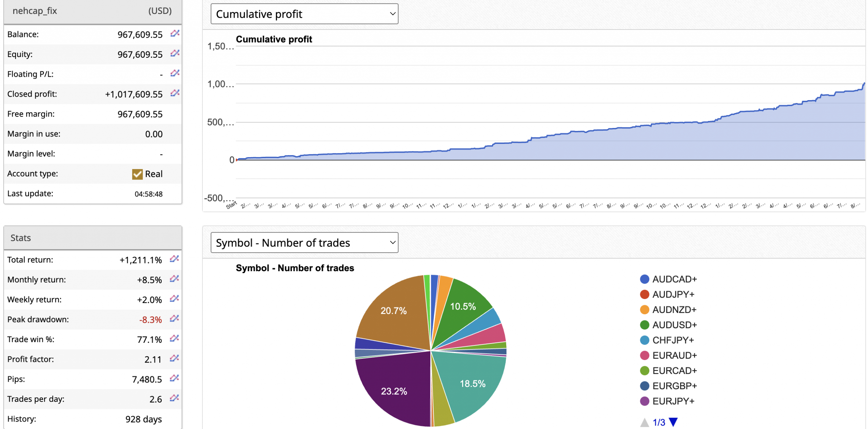Open Symbol - Number of trades dropdown
This screenshot has height=429, width=868.
click(x=304, y=243)
